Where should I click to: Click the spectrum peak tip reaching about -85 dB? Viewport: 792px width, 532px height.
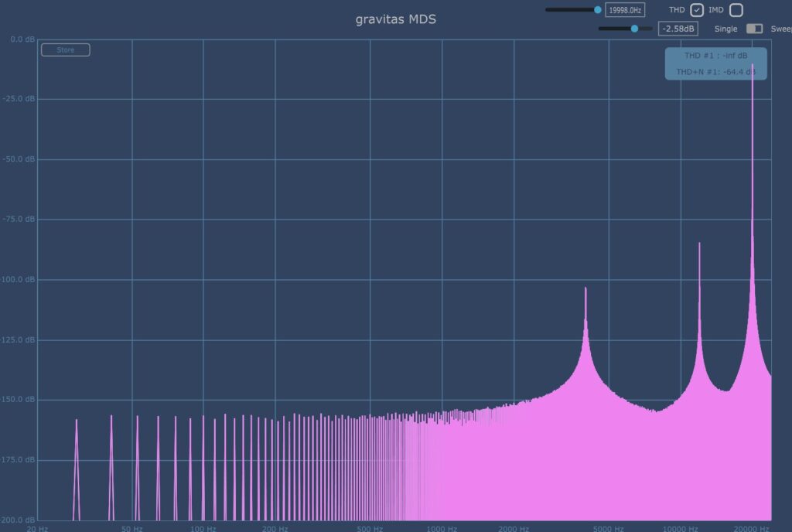coord(699,244)
